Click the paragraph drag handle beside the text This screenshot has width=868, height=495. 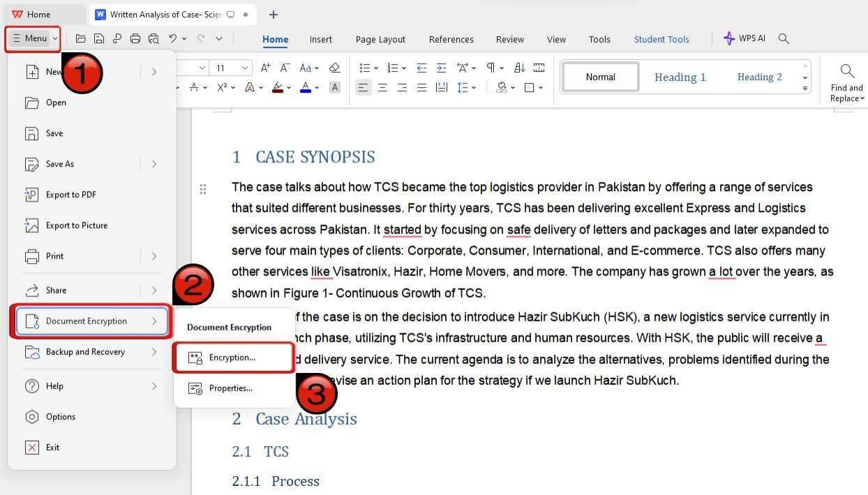point(203,189)
